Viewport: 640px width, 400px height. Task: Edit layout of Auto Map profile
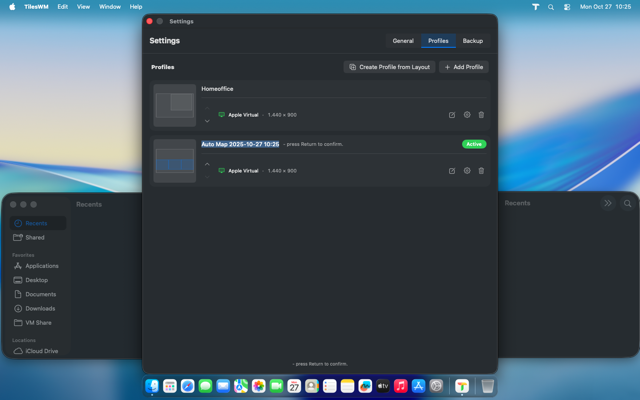point(452,171)
